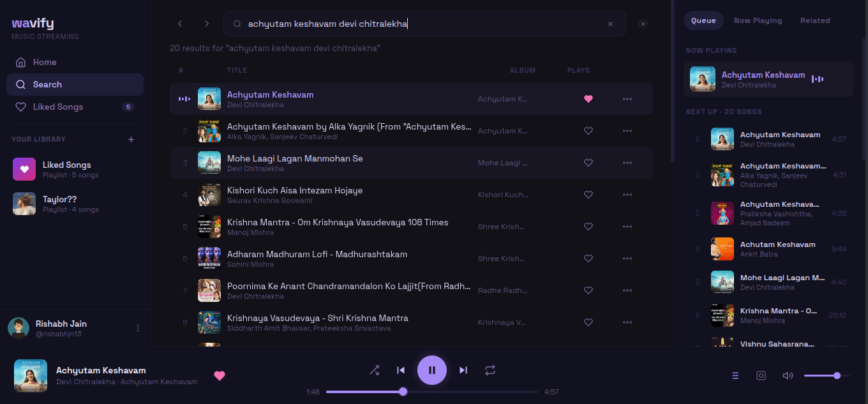Image resolution: width=868 pixels, height=404 pixels.
Task: Pause the current song
Action: [x=432, y=370]
